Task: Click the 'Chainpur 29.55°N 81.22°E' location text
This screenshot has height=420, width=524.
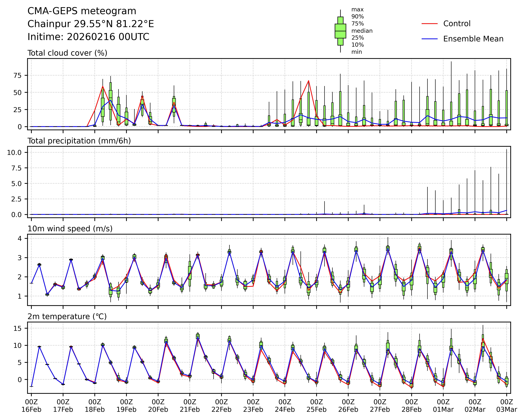Action: pos(91,24)
